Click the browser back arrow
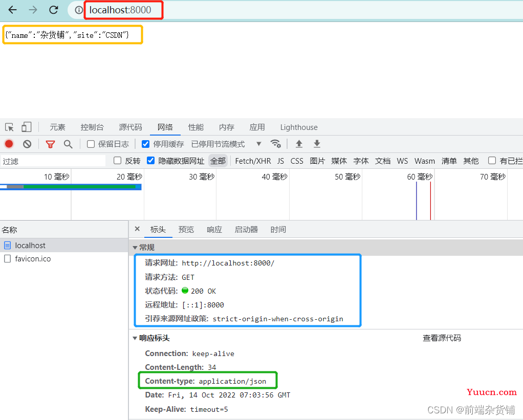523x420 pixels. (x=12, y=10)
